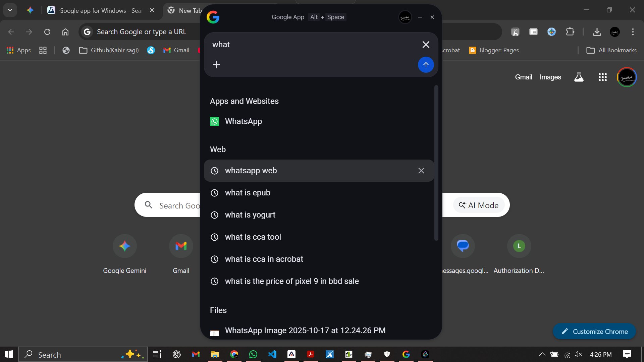Click the AI Mode button
The height and width of the screenshot is (362, 644).
(x=479, y=205)
